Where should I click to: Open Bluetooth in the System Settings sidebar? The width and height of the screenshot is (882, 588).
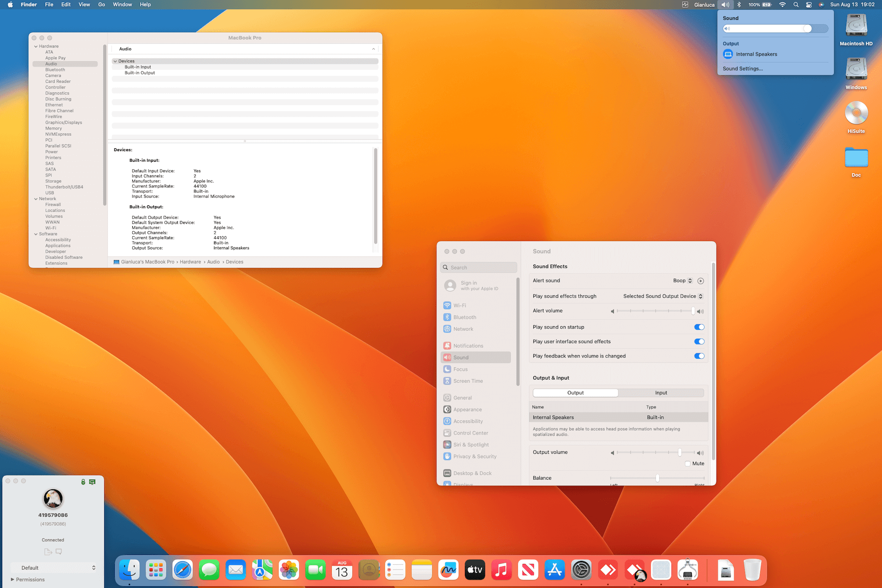tap(464, 317)
